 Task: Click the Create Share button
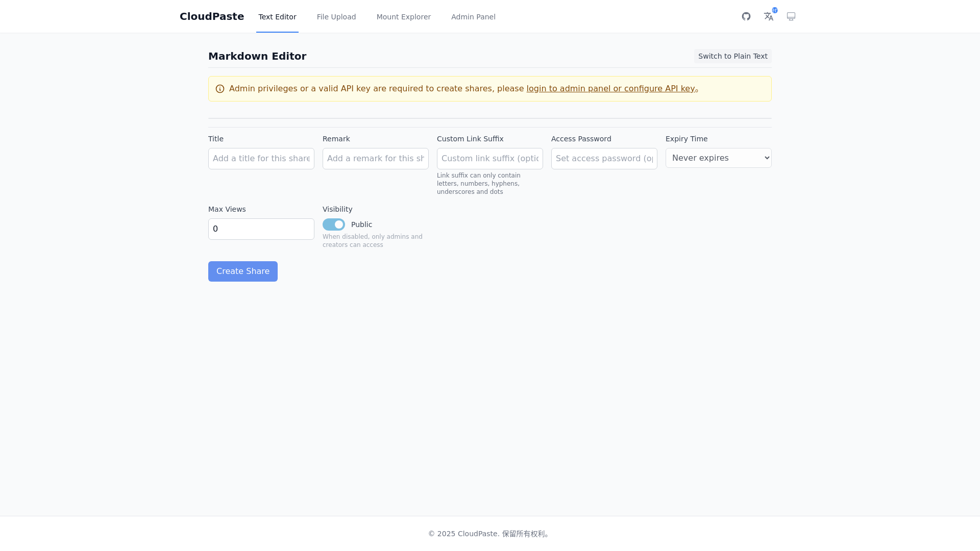243,271
